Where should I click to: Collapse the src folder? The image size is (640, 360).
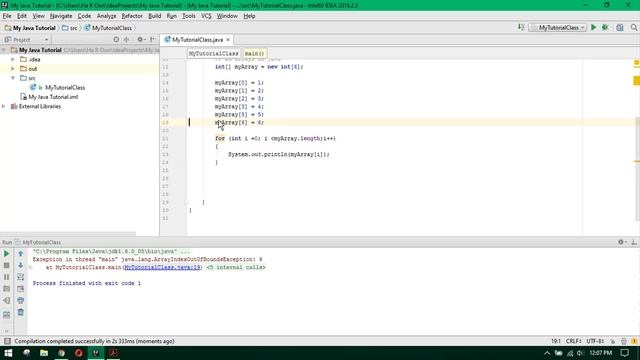pyautogui.click(x=13, y=78)
